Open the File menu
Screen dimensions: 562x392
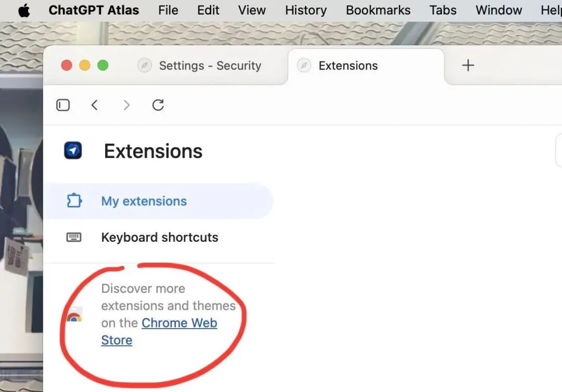[168, 10]
